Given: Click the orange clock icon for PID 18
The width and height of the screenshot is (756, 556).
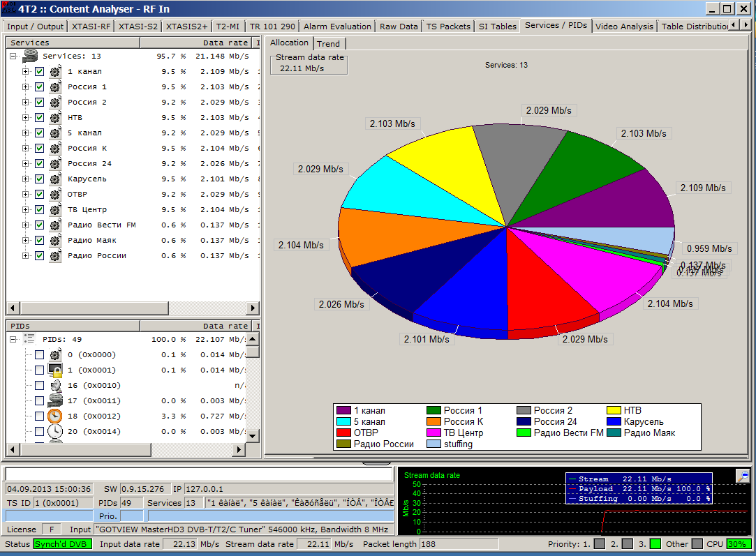Looking at the screenshot, I should pos(55,416).
